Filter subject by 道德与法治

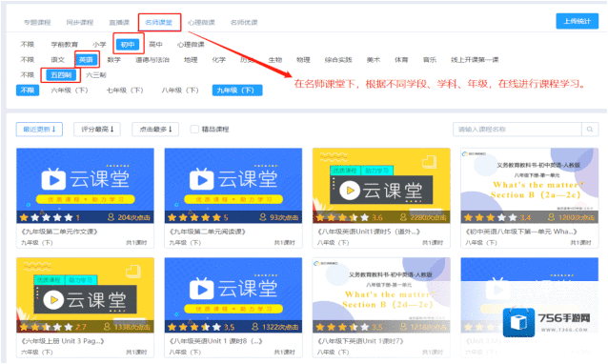pyautogui.click(x=152, y=60)
